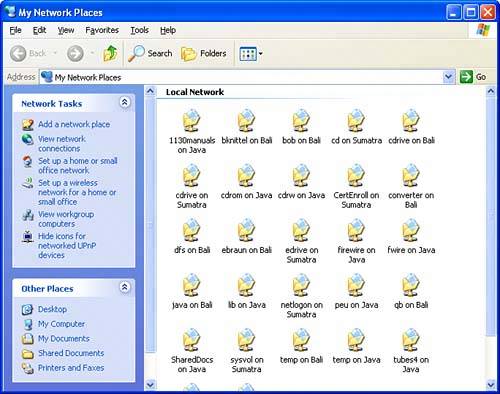
Task: Open the View menu
Action: tap(66, 30)
